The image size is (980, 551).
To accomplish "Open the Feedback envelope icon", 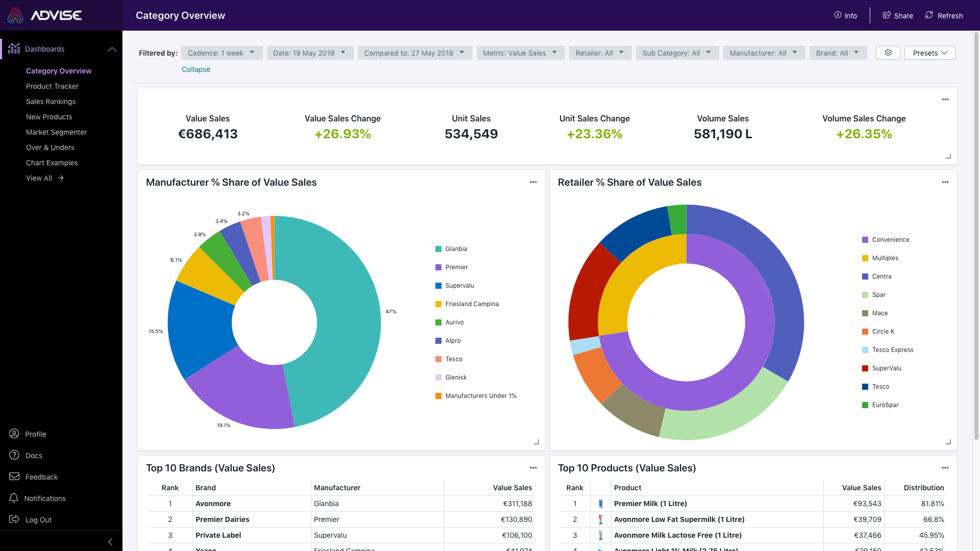I will pos(13,477).
